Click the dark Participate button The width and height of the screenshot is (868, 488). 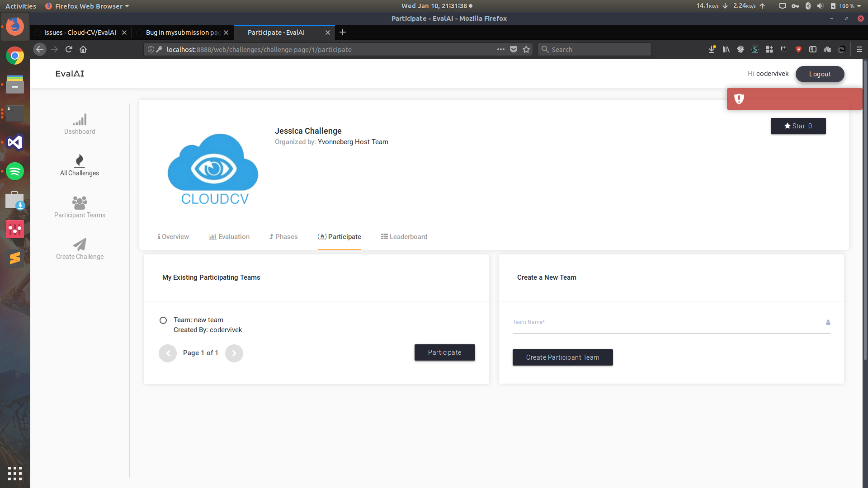coord(445,352)
